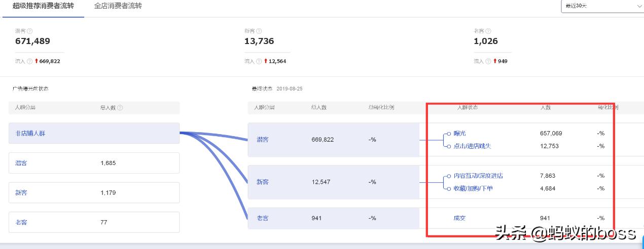Click the help icon next to 新客 total

[x=259, y=31]
